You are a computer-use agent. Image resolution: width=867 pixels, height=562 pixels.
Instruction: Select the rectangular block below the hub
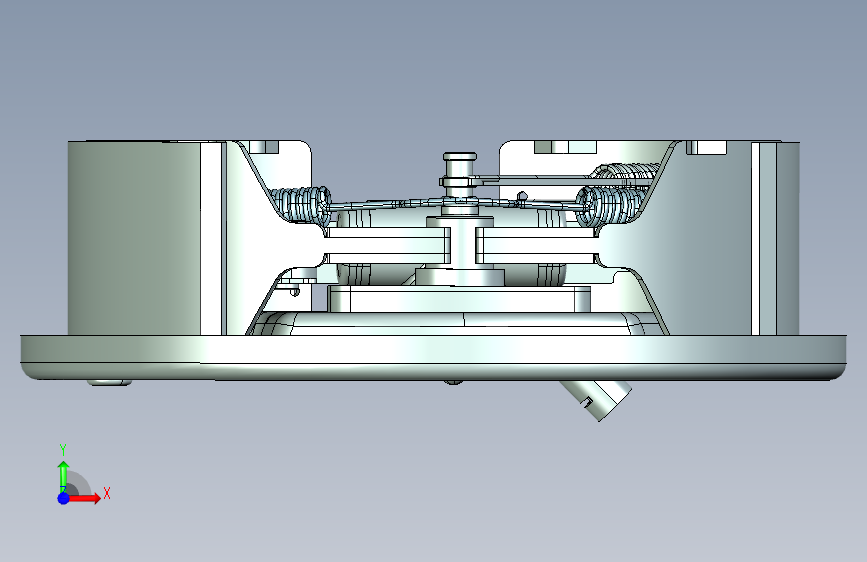coord(459,299)
